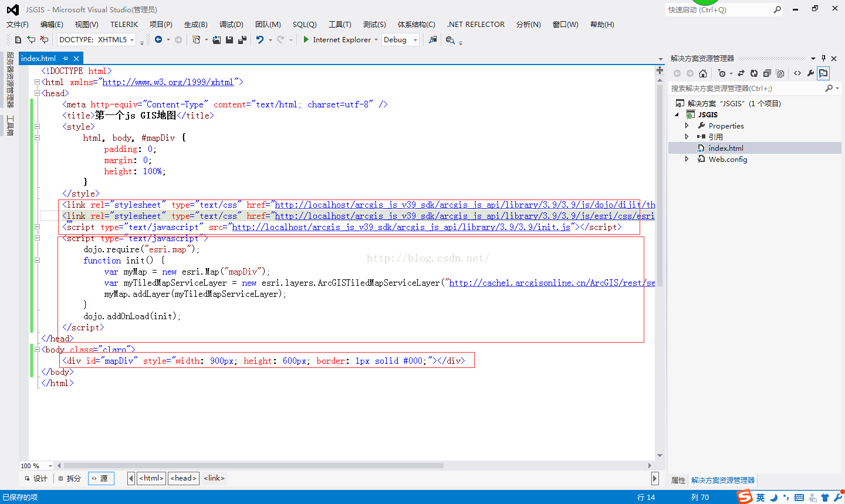Click the <html> breadcrumb tag
Viewport: 845px width, 504px height.
151,478
